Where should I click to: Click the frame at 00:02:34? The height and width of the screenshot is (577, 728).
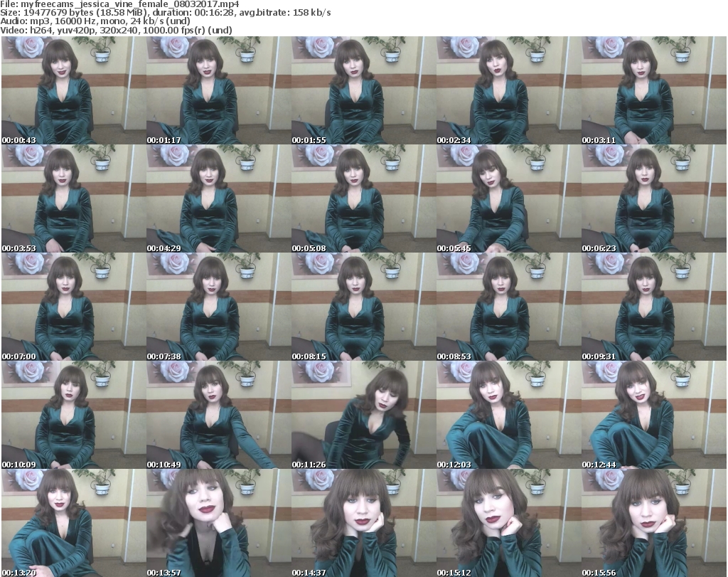(508, 90)
